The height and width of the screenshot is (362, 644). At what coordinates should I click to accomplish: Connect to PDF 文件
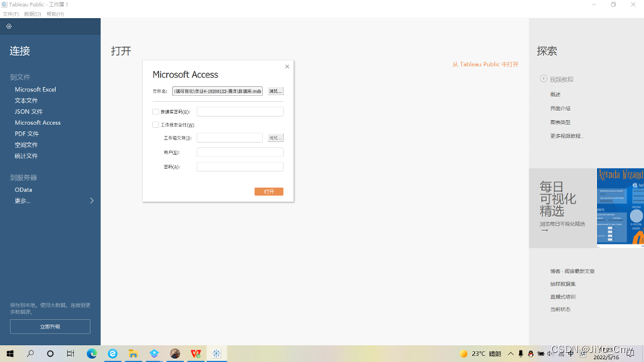[26, 134]
